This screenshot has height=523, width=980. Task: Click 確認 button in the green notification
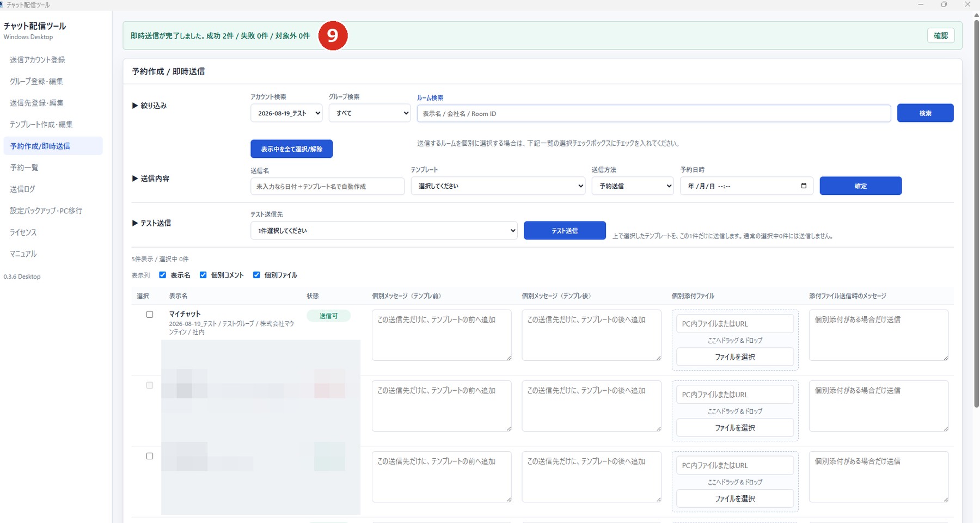[x=941, y=36]
